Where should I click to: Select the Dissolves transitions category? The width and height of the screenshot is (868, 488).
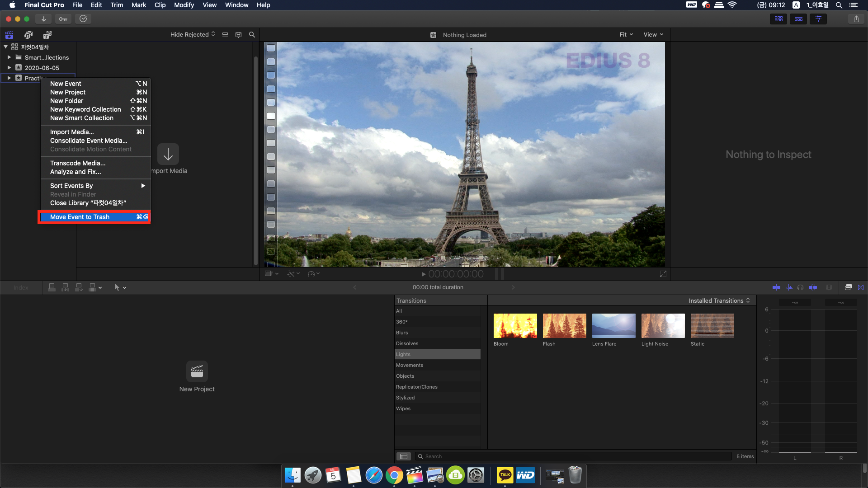[x=438, y=343]
